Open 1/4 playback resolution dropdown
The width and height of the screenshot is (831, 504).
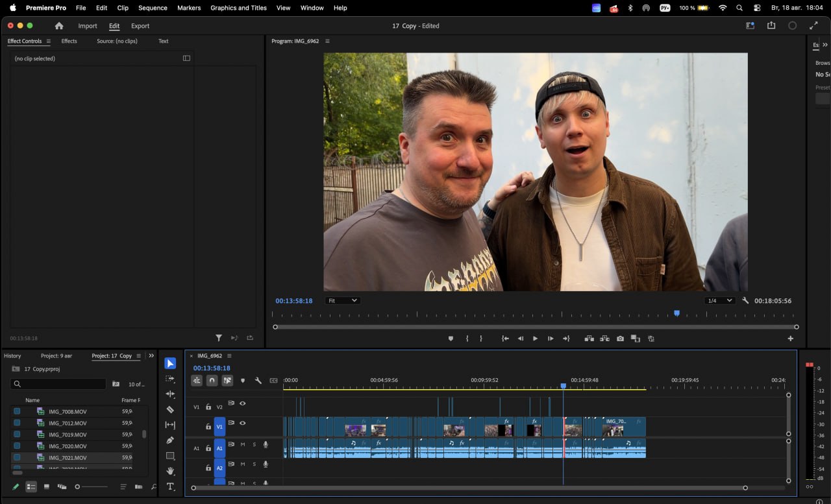[719, 301]
